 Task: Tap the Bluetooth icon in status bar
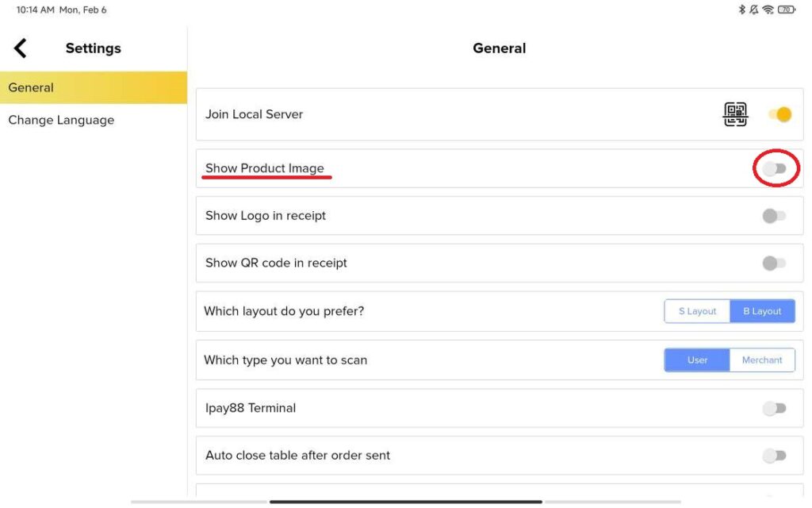pos(742,10)
